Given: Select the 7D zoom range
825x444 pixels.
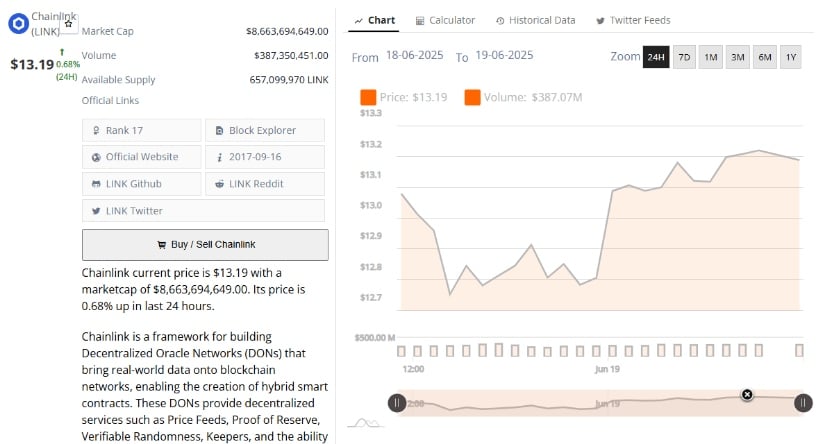Looking at the screenshot, I should 684,57.
